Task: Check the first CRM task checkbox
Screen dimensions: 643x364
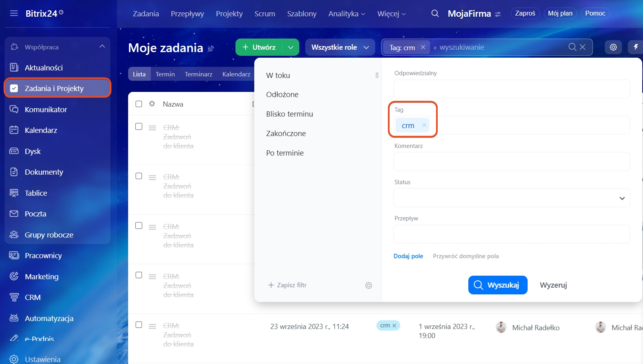Action: (x=139, y=127)
